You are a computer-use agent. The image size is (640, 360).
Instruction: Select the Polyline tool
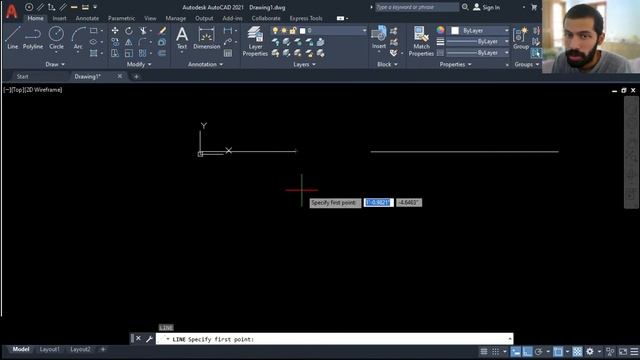pos(33,38)
